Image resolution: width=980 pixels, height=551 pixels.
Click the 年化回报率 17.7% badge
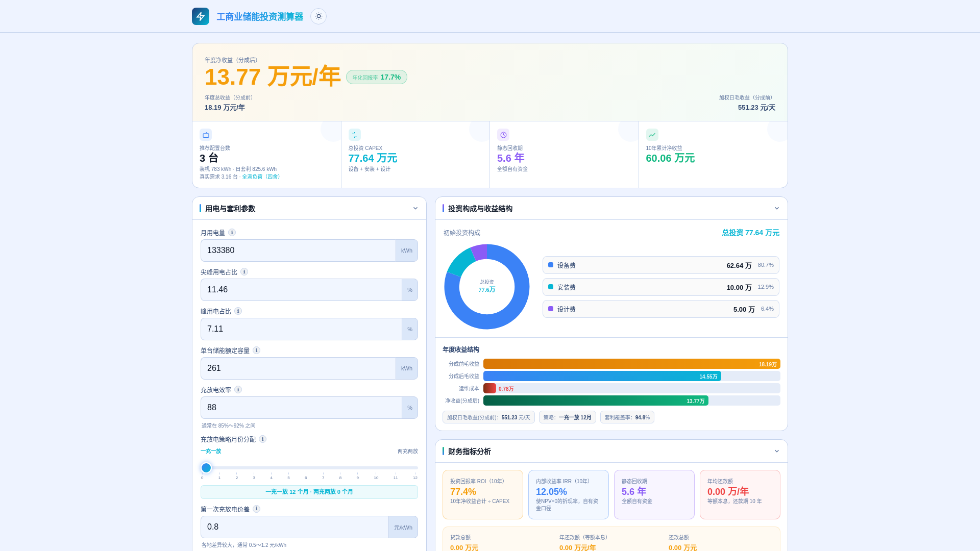pyautogui.click(x=377, y=77)
